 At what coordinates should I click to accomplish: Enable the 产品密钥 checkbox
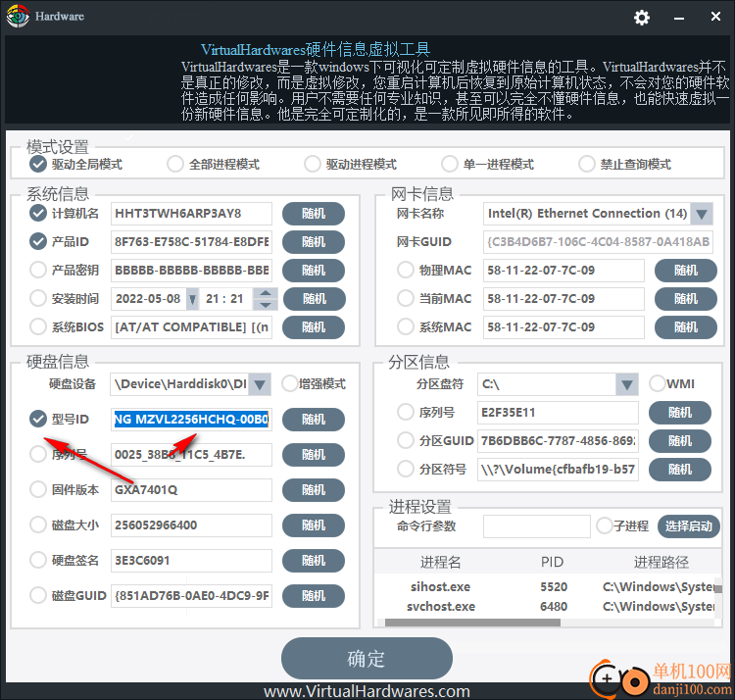coord(38,270)
